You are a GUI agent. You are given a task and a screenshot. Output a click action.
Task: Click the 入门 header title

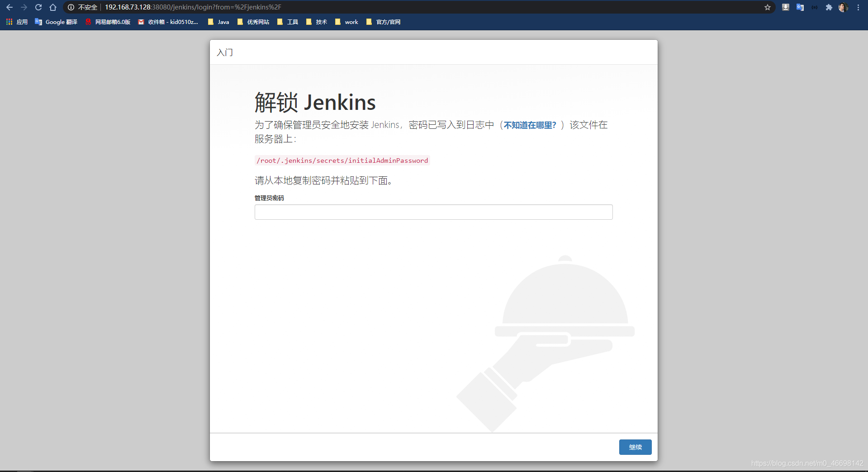click(225, 52)
